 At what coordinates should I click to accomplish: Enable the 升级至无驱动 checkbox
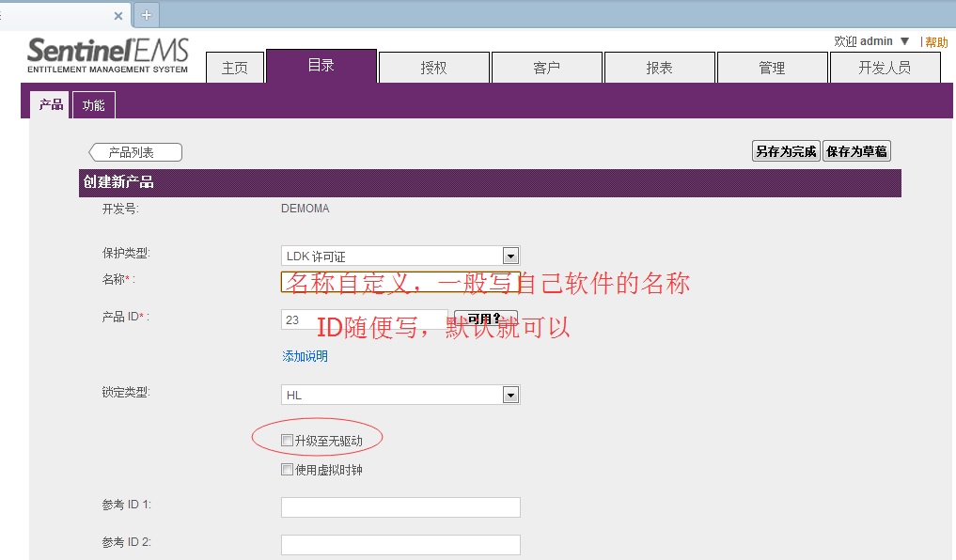coord(288,440)
